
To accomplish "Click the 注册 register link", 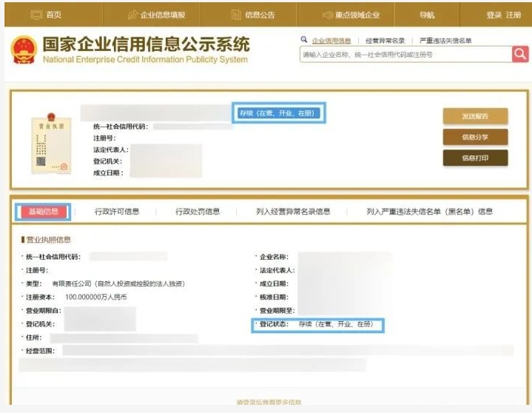I will click(x=514, y=15).
